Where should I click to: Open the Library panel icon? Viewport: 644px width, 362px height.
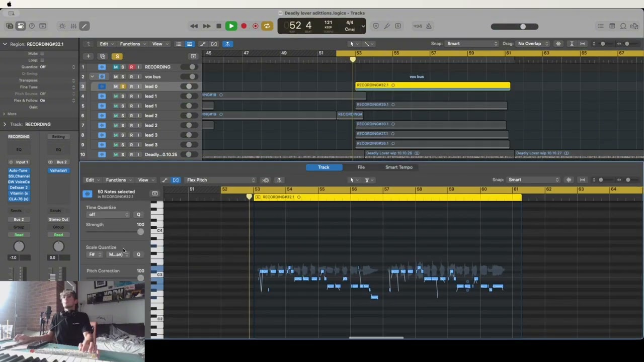click(10, 26)
